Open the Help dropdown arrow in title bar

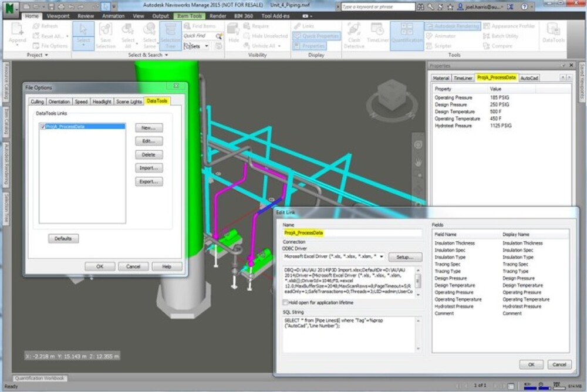pos(532,6)
